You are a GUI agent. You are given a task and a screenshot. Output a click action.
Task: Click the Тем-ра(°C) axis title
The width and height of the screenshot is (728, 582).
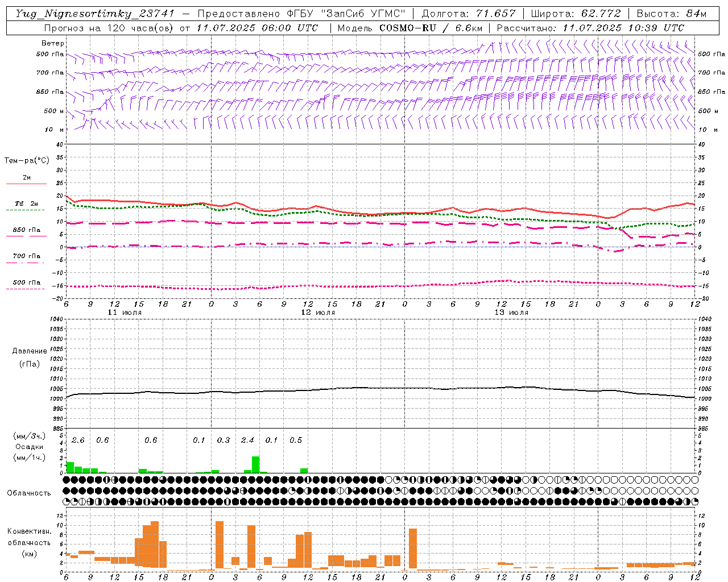27,161
